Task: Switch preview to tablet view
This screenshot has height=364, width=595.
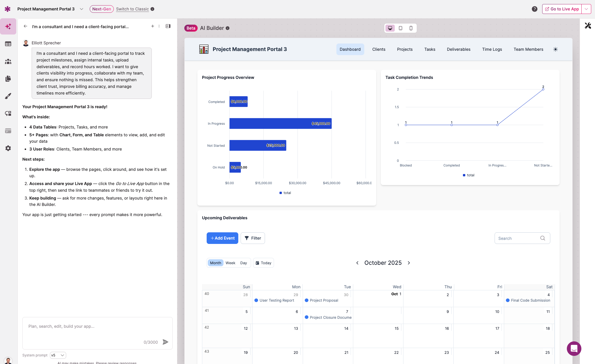Action: [x=401, y=28]
